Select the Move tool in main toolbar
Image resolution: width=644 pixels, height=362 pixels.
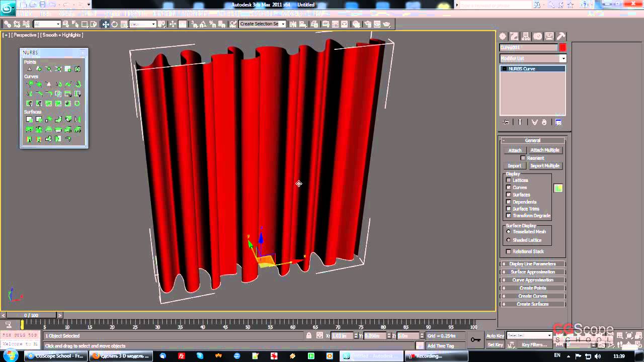pyautogui.click(x=106, y=24)
